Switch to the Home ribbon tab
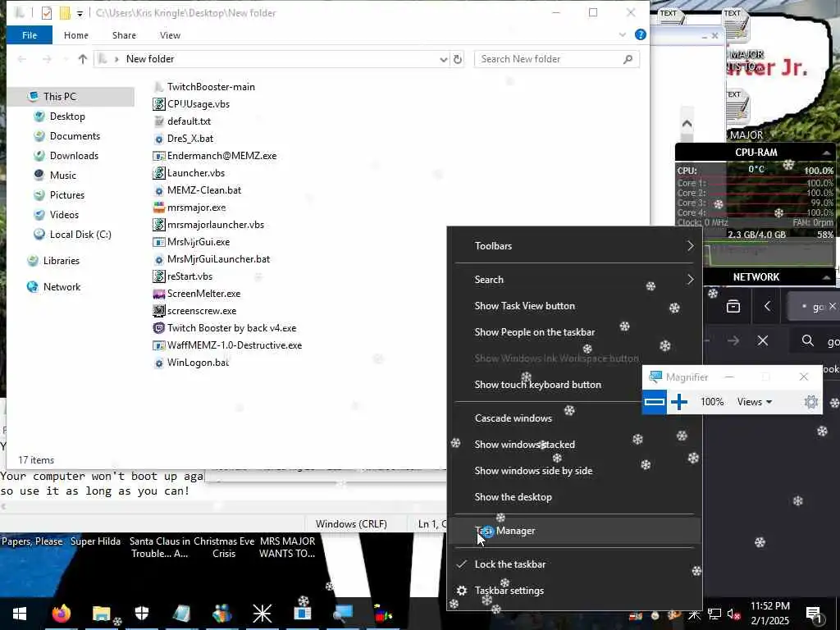The height and width of the screenshot is (630, 840). coord(76,35)
